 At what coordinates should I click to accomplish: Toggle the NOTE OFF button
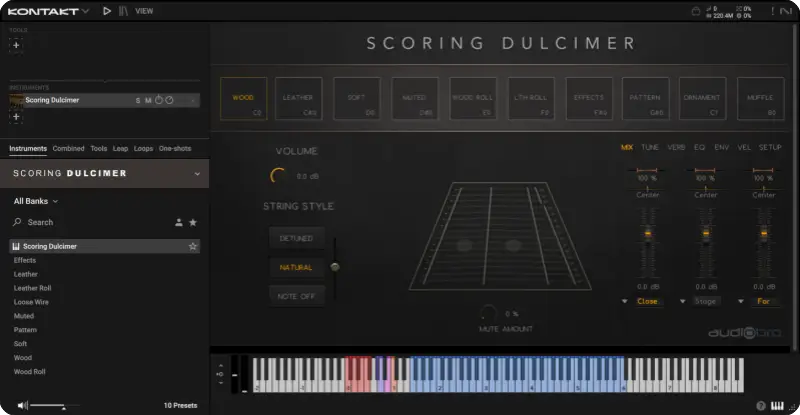point(296,296)
